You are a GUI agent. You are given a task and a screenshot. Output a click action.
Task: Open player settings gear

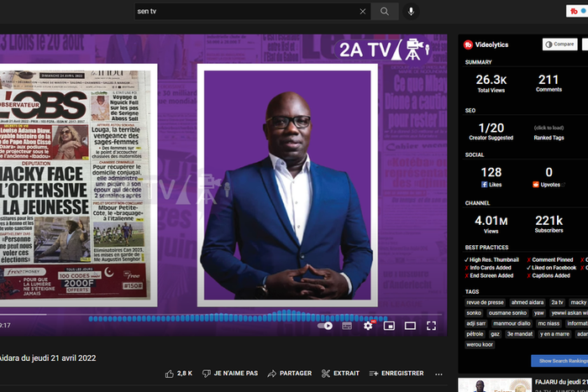tap(368, 326)
